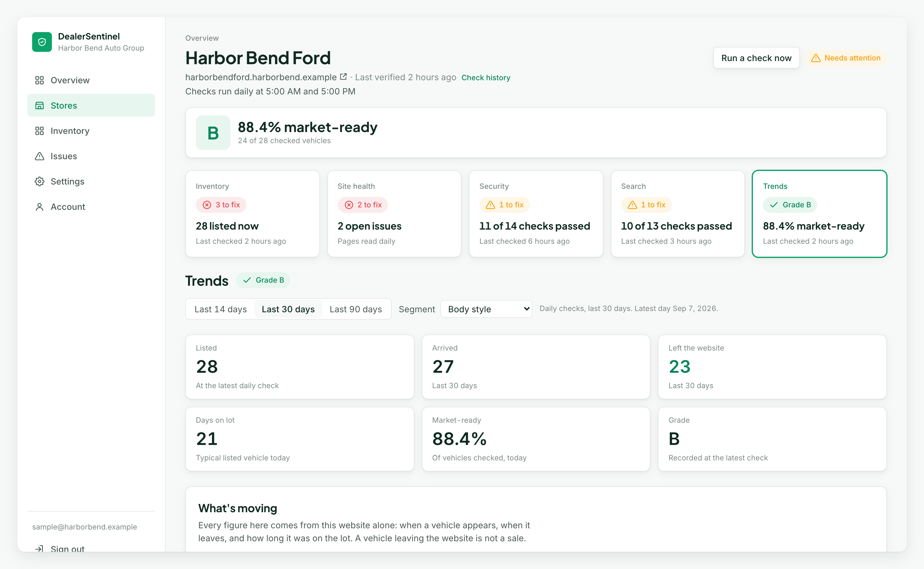Click '11 of 14 checks passed' text

535,226
